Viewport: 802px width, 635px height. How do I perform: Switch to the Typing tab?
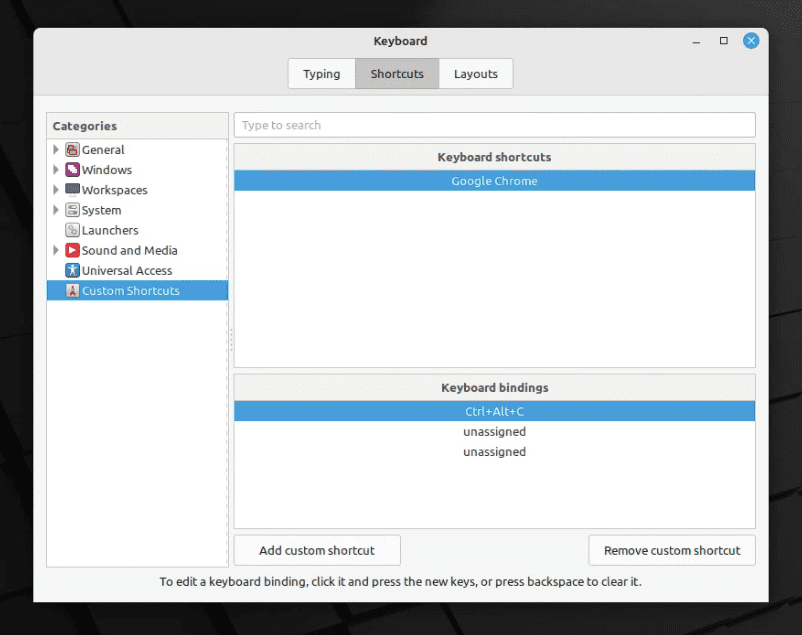pyautogui.click(x=321, y=73)
